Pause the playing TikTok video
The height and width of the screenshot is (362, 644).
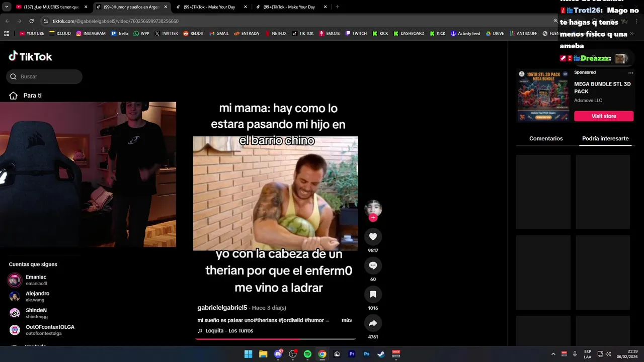276,194
